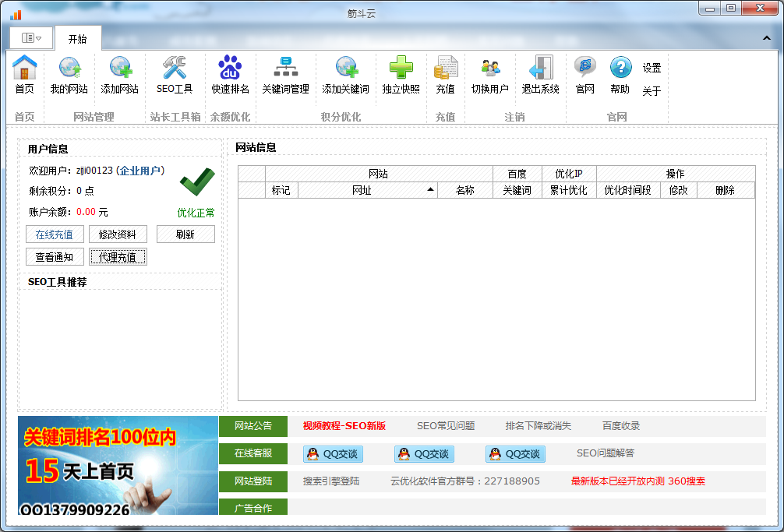Click the 关键词排名 advertisement banner
The image size is (784, 532).
(x=118, y=465)
